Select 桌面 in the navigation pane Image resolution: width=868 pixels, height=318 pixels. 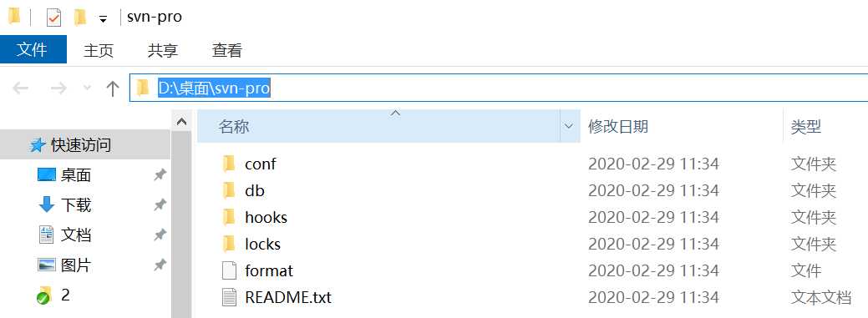[76, 175]
